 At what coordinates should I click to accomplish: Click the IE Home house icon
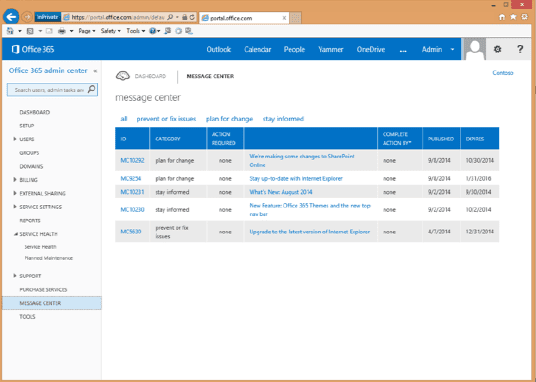pos(502,17)
